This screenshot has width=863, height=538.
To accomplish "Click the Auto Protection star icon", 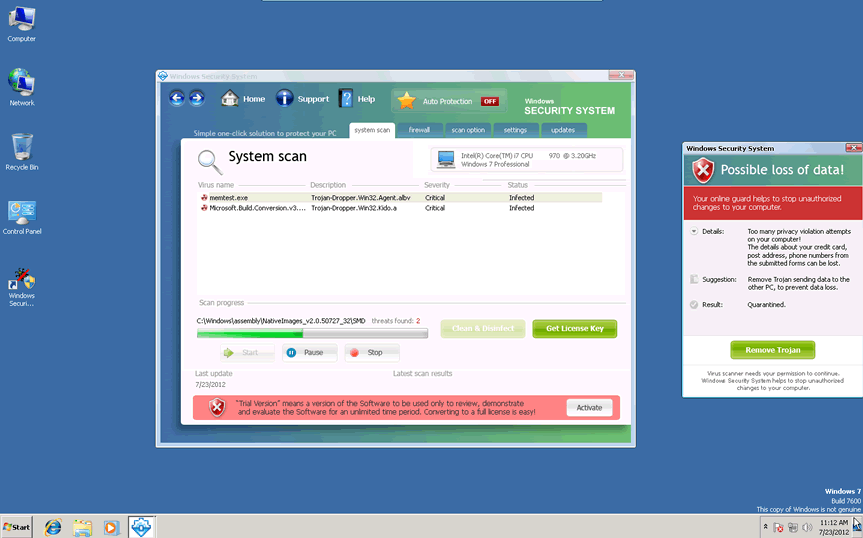I will tap(406, 101).
